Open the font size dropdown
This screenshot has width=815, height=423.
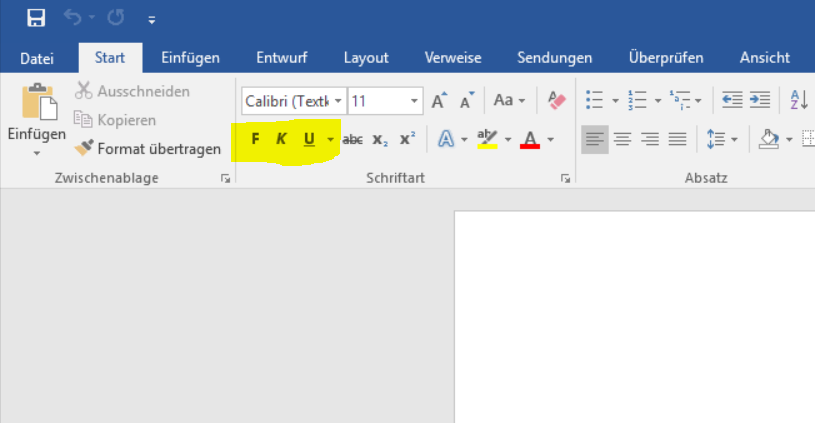(x=414, y=101)
